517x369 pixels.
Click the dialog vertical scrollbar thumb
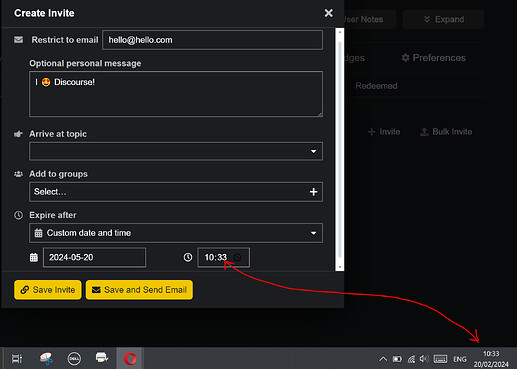click(340, 149)
